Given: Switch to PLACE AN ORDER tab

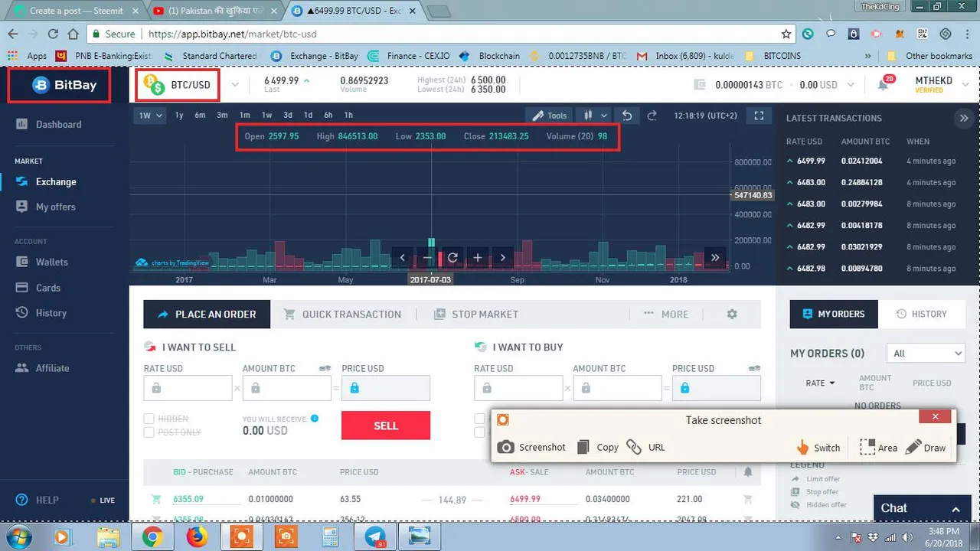Looking at the screenshot, I should click(207, 315).
